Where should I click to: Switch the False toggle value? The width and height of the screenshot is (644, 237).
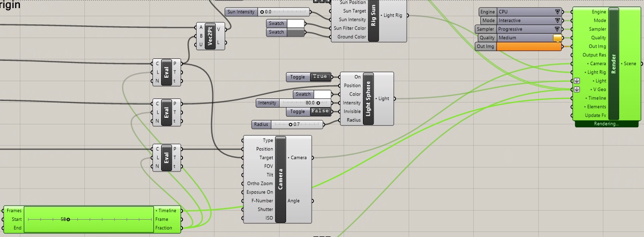click(x=320, y=111)
